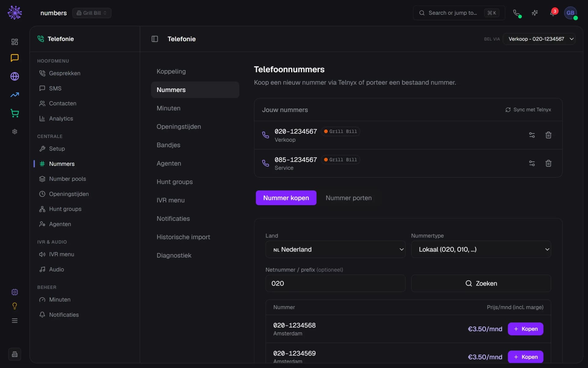Open Setup under Centrale

tap(85, 149)
